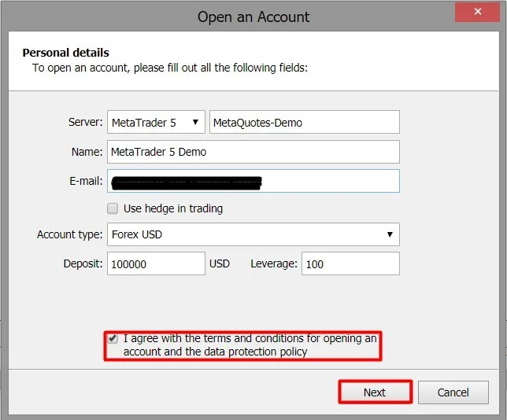507x420 pixels.
Task: Click the Leverage: field label
Action: click(274, 263)
